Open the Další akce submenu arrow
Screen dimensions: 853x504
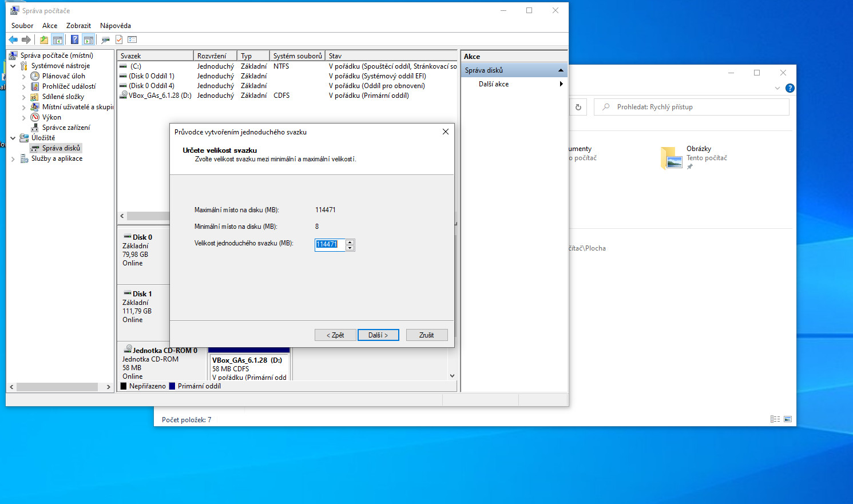point(561,84)
